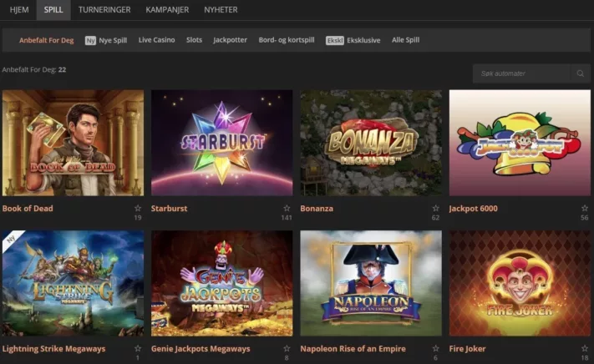The image size is (594, 364).
Task: Click Genie Jackpots Megaways star icon
Action: point(287,348)
